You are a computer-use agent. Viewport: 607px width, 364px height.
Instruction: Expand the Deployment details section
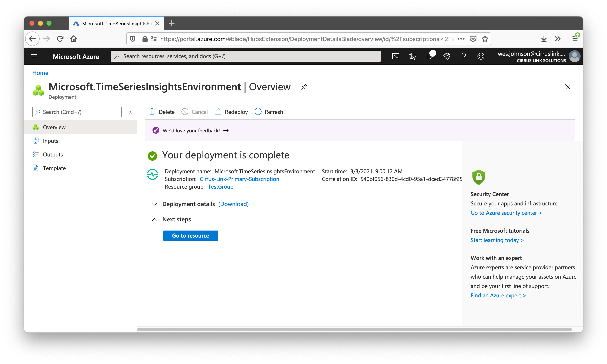pyautogui.click(x=155, y=204)
